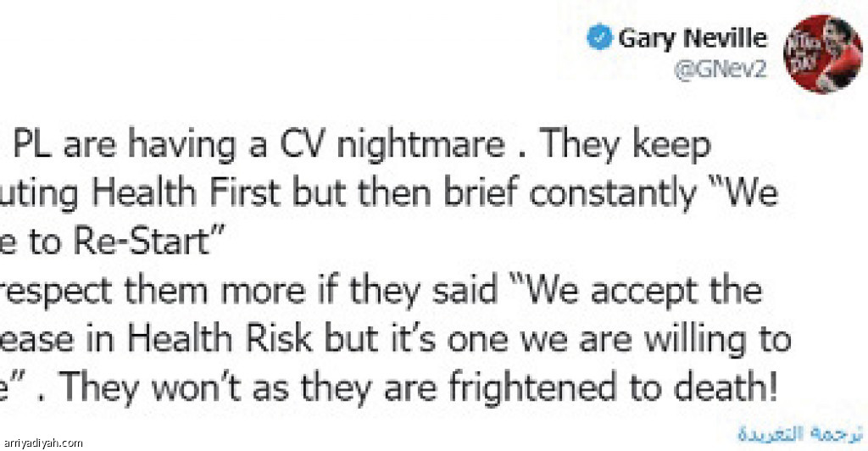
Task: Click the arriyadiyah.com watermark text
Action: tap(42, 443)
